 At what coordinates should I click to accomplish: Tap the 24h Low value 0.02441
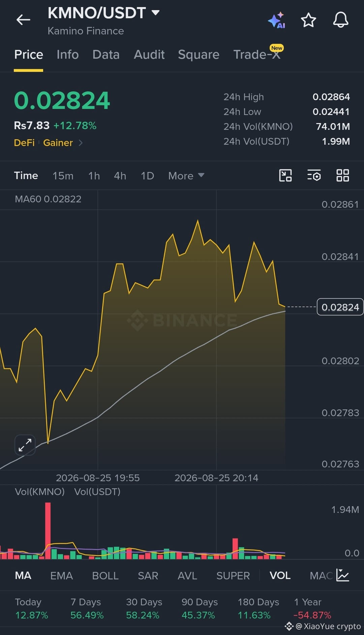(x=331, y=112)
